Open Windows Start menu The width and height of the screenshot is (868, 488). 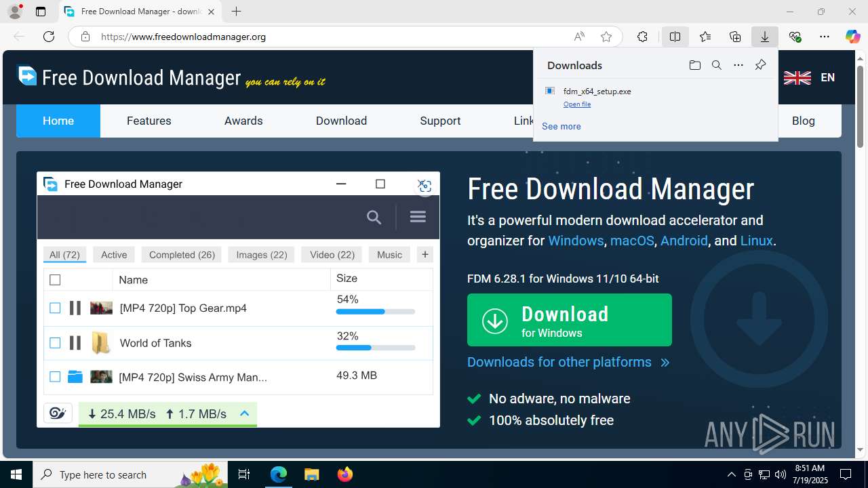(x=16, y=474)
